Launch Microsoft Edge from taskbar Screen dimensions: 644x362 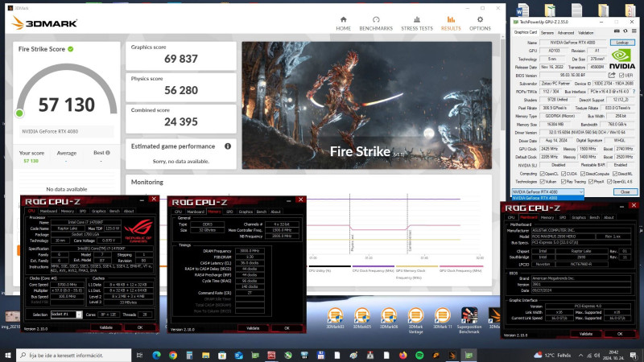click(156, 355)
